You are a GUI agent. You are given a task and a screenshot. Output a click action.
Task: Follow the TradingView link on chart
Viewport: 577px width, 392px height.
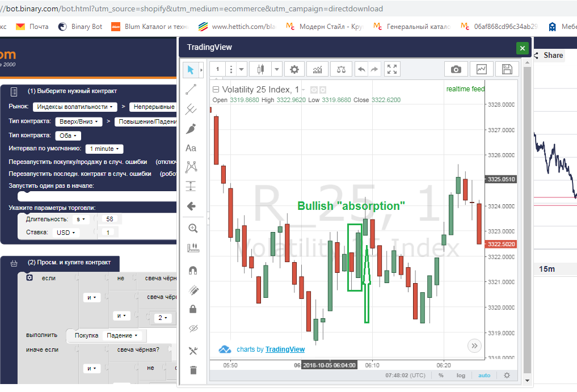(x=285, y=349)
